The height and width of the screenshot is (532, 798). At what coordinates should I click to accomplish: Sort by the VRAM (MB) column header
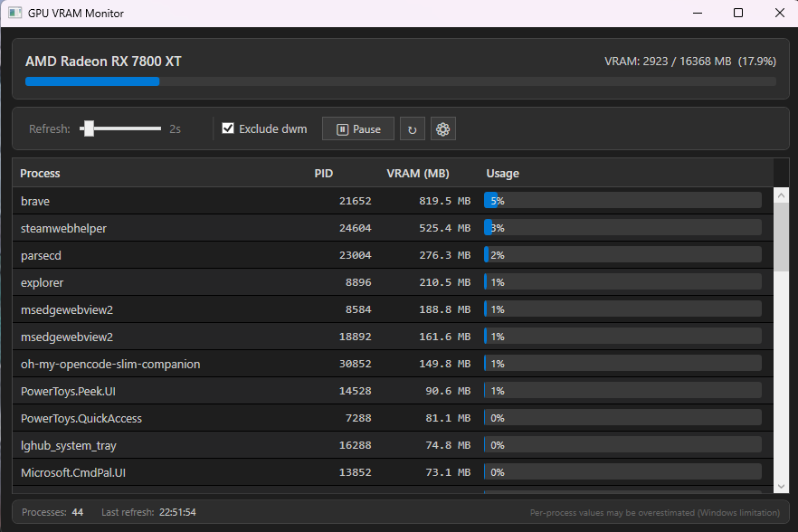pos(418,174)
